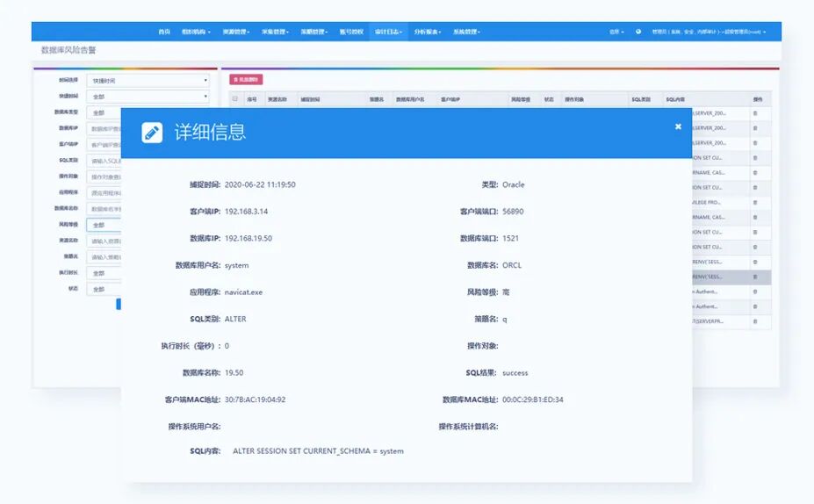Open the 账号授权 menu item

pyautogui.click(x=351, y=32)
